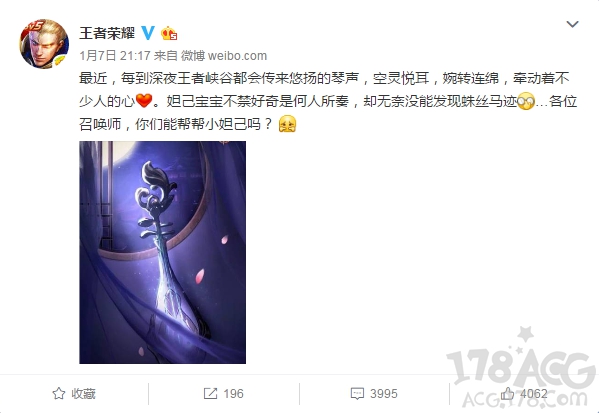
Task: Click the star favorite icon
Action: click(x=59, y=394)
